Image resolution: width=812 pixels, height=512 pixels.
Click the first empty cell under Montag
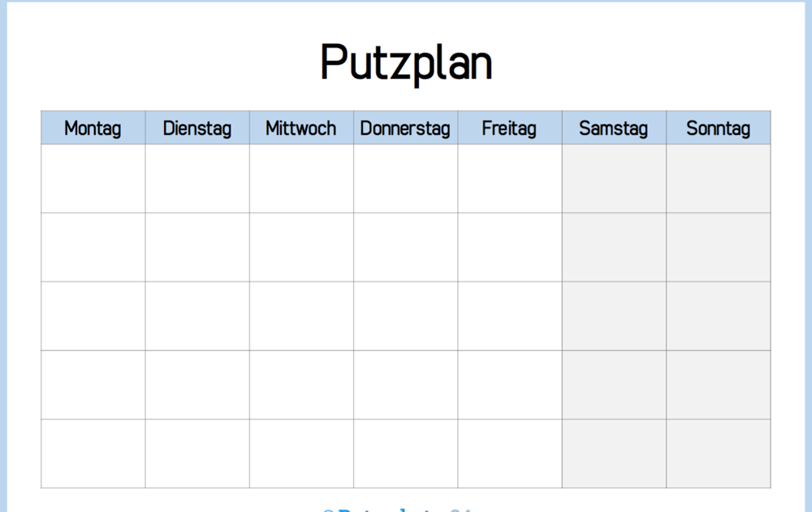93,178
